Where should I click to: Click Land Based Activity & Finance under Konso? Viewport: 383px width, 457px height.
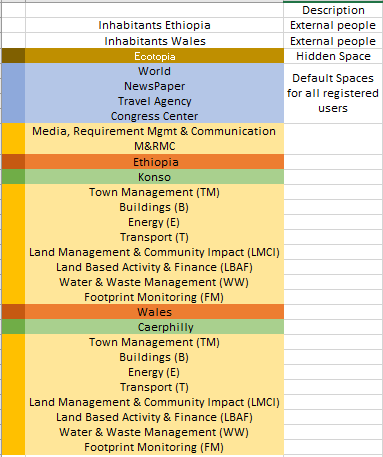(154, 267)
